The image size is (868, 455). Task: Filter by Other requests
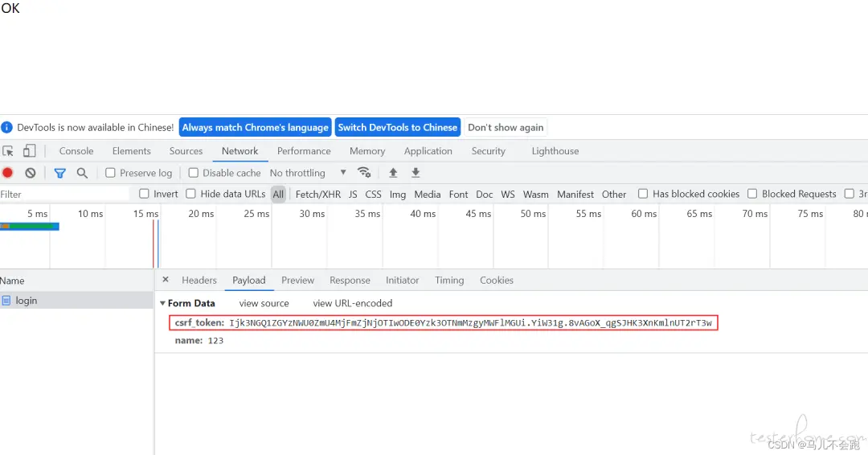pos(614,195)
